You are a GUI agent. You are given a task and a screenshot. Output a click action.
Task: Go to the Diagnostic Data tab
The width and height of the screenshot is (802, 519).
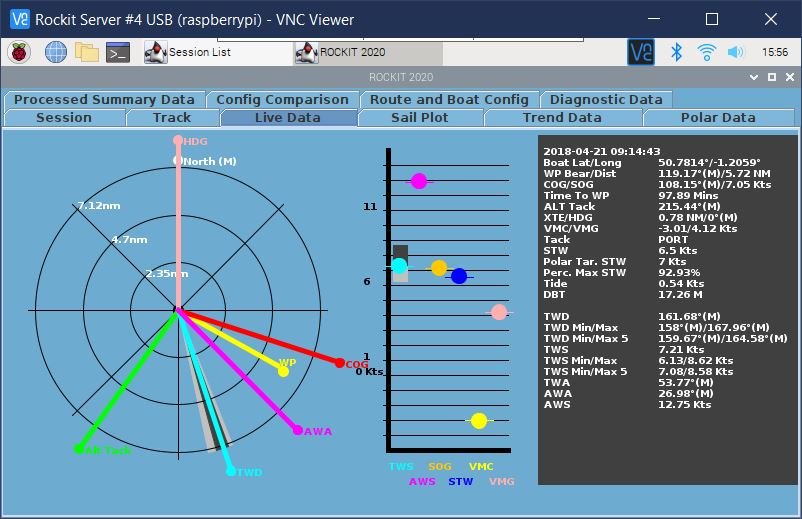click(x=606, y=99)
